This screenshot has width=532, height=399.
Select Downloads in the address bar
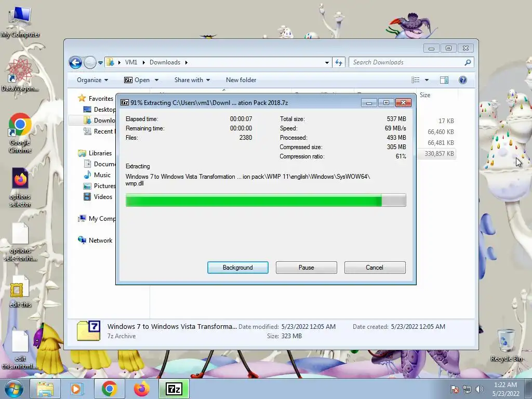click(x=165, y=62)
